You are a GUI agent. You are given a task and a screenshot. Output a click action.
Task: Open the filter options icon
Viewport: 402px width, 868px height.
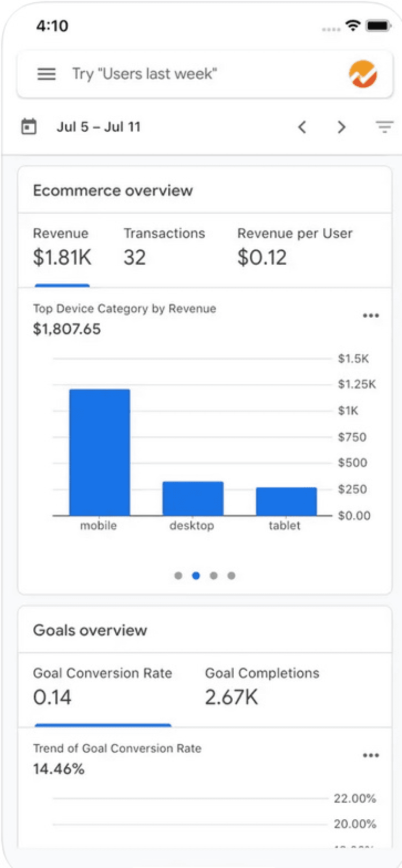(x=384, y=127)
